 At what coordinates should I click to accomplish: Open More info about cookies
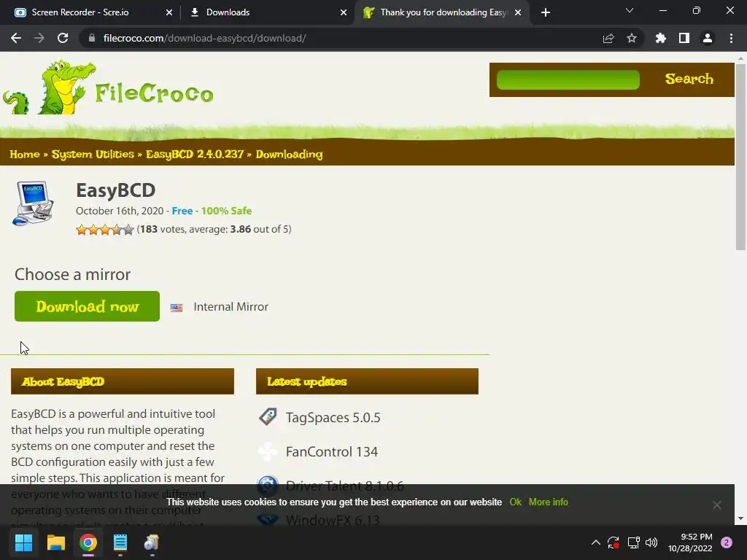pos(549,502)
